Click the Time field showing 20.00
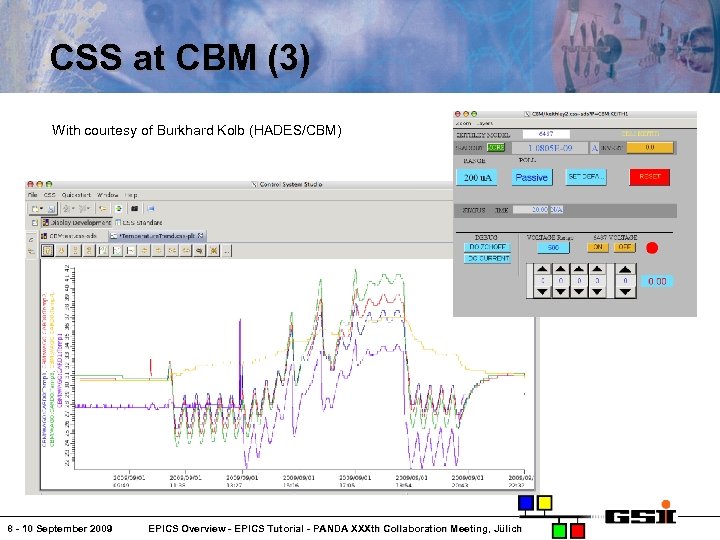This screenshot has height=540, width=720. (531, 209)
